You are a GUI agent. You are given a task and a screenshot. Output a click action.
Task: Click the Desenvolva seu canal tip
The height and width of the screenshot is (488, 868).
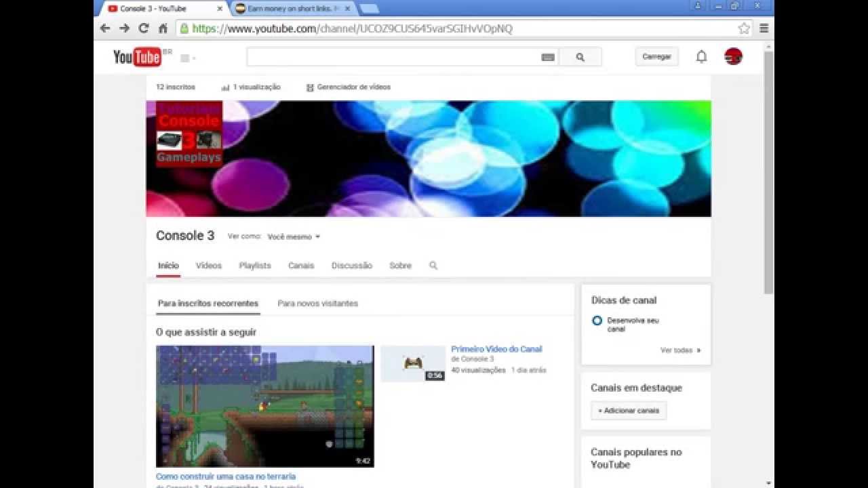[x=633, y=325]
